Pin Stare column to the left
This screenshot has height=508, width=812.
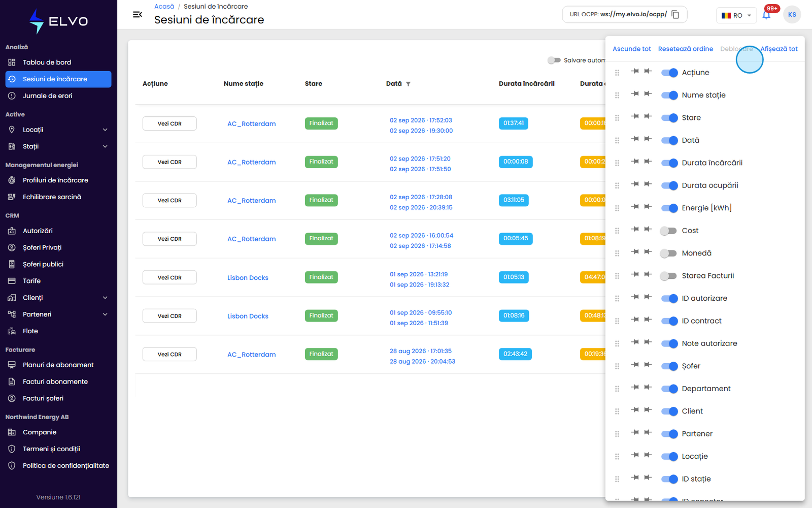pos(635,116)
